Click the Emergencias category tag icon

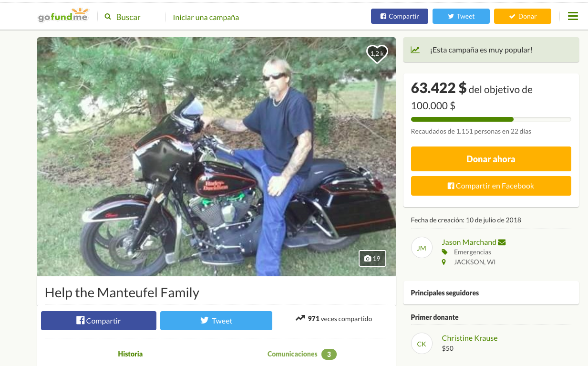click(x=444, y=252)
